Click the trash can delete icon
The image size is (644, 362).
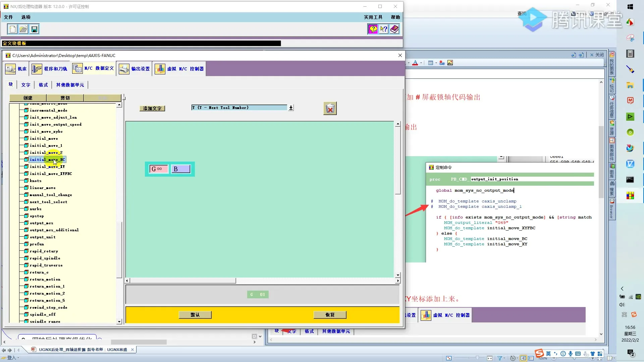[330, 109]
